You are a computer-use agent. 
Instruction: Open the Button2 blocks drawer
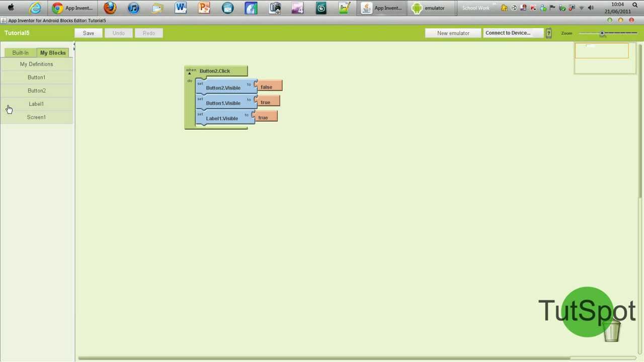click(x=36, y=90)
